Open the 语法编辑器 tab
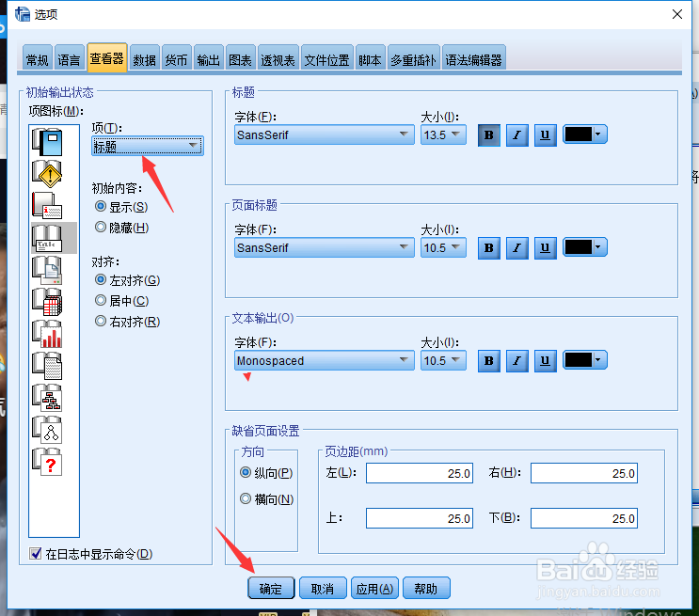Viewport: 699px width, 616px height. [x=473, y=59]
